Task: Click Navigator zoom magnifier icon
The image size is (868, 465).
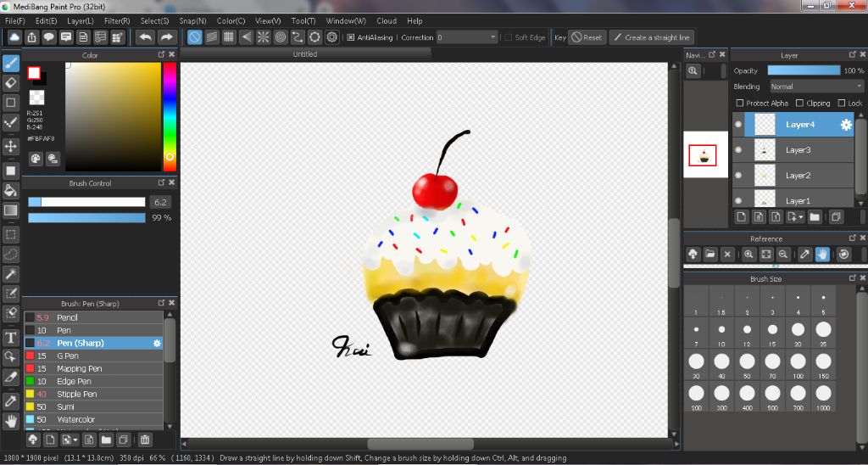Action: [x=693, y=70]
